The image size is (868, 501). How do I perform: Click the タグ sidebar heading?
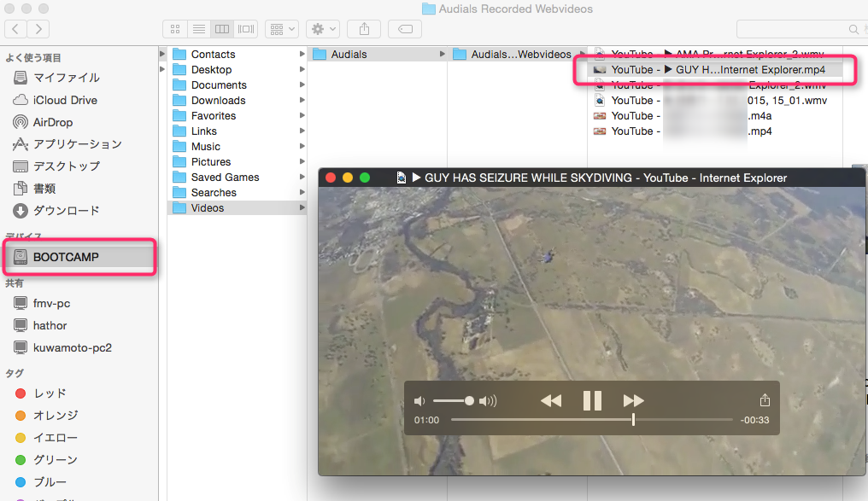tap(15, 373)
